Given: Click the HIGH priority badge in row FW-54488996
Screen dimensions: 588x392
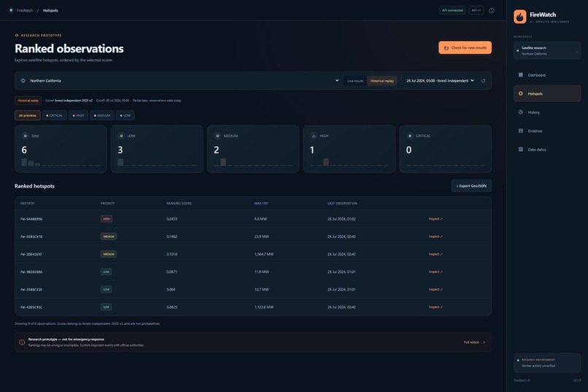Looking at the screenshot, I should (x=107, y=219).
